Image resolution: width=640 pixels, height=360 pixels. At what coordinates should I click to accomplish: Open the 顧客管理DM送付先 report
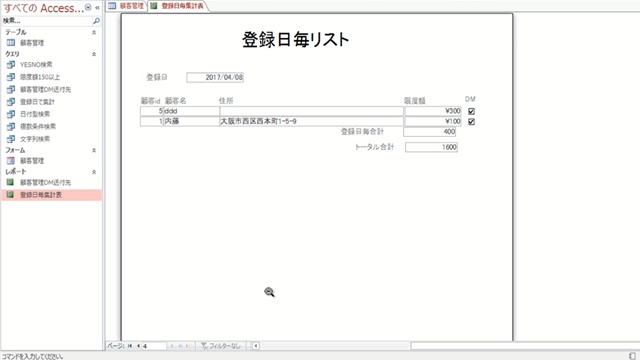[x=45, y=182]
